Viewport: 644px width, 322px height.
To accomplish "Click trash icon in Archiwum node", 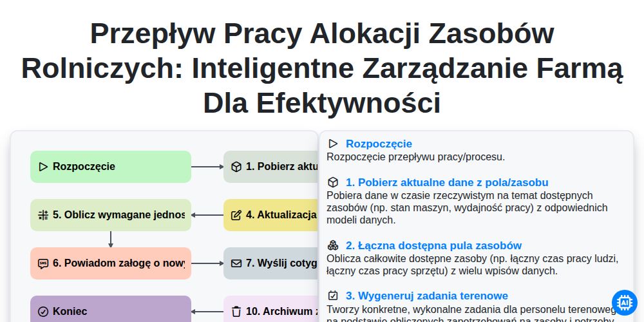I will pyautogui.click(x=236, y=311).
